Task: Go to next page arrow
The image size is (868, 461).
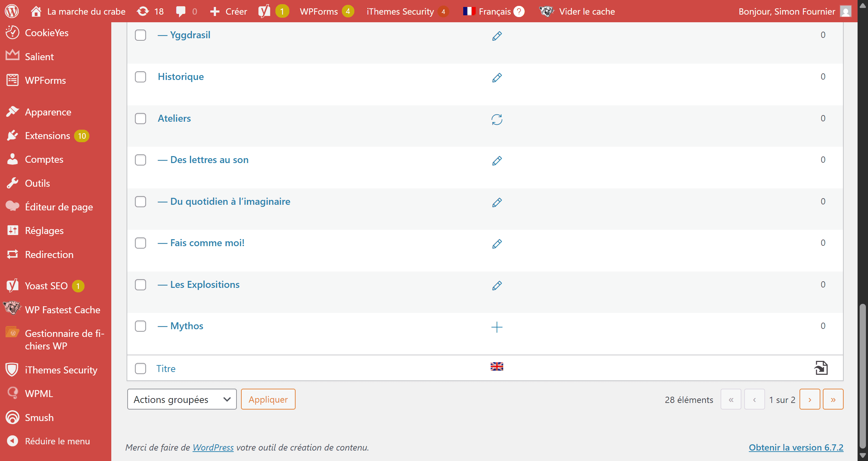Action: 810,399
